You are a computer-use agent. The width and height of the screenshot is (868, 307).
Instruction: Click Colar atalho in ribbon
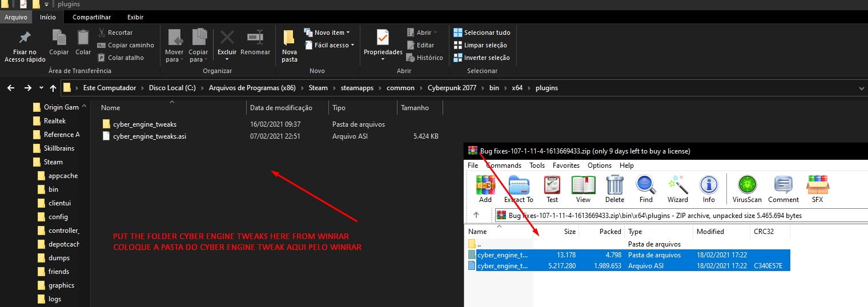pyautogui.click(x=120, y=58)
